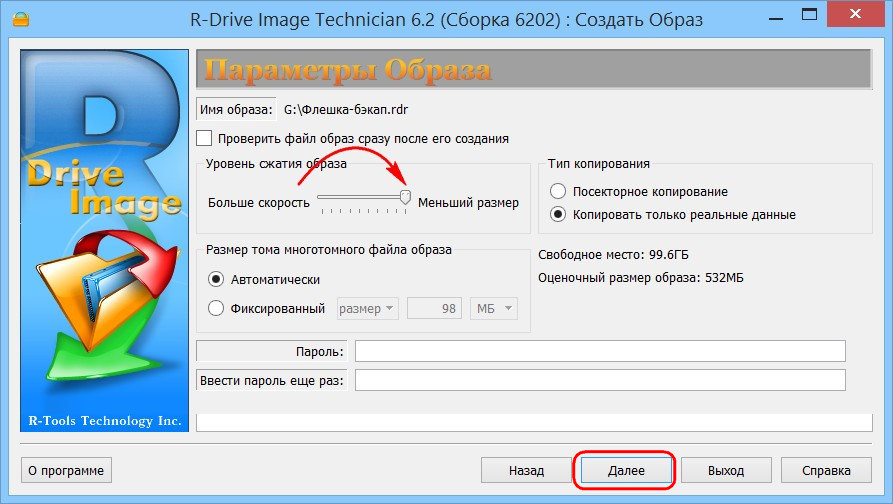Click the R-Drive Image logo panel
This screenshot has height=504, width=893.
105,240
